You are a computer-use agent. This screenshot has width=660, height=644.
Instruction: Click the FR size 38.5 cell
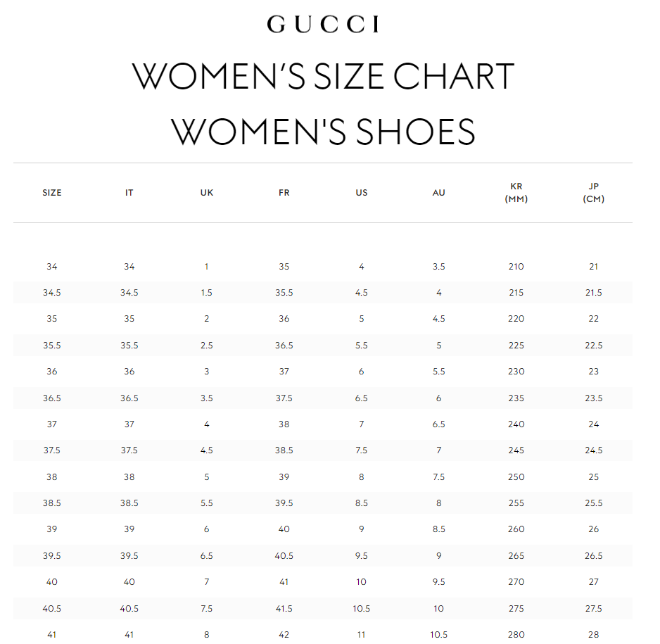pos(284,450)
